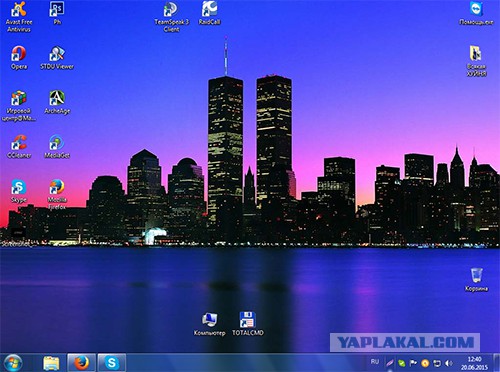
Task: Click the Opera browser shortcut
Action: (19, 57)
